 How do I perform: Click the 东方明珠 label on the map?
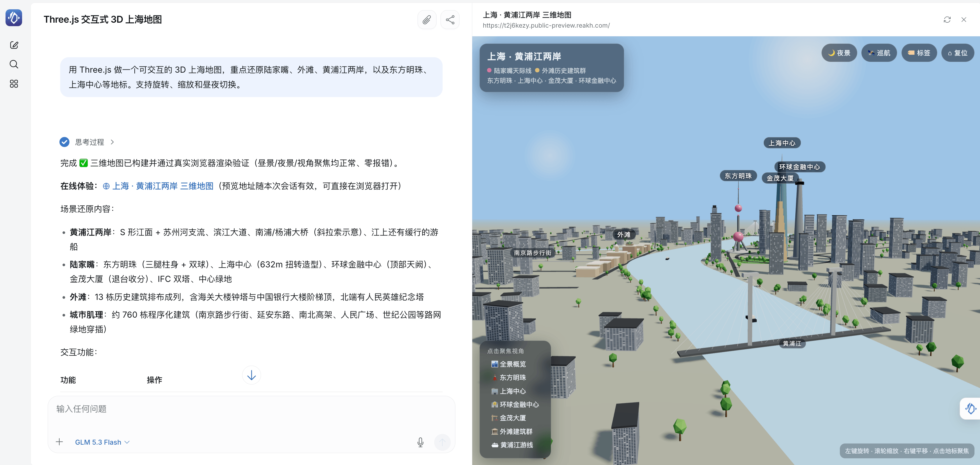(738, 176)
